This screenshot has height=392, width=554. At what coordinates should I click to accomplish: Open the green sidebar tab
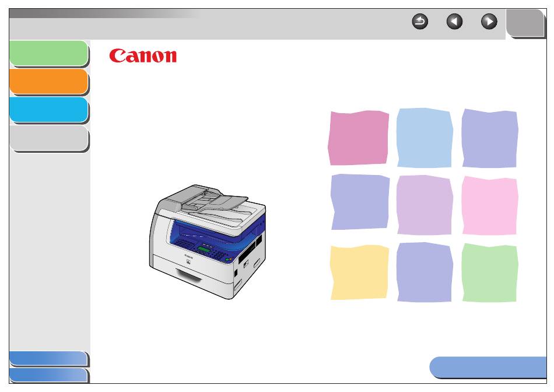pyautogui.click(x=49, y=53)
